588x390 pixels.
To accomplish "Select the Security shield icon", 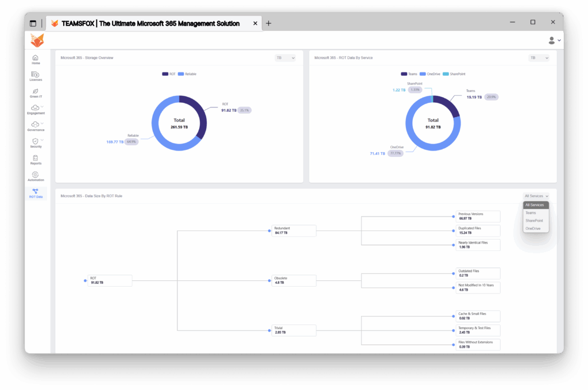I will (x=35, y=141).
